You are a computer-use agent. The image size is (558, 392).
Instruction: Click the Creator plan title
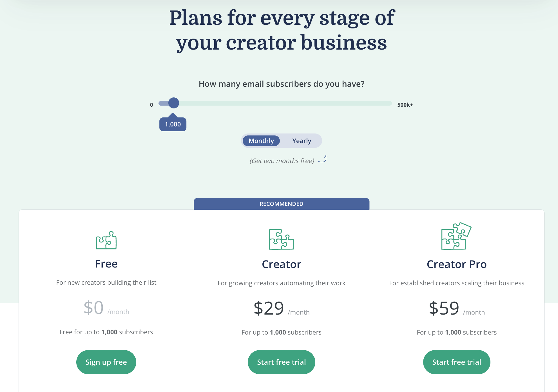(x=281, y=264)
